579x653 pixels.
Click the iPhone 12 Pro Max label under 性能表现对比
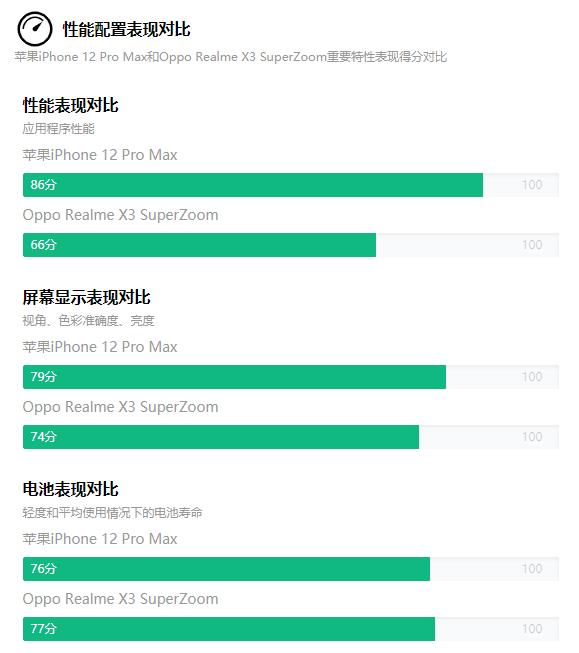[x=100, y=155]
